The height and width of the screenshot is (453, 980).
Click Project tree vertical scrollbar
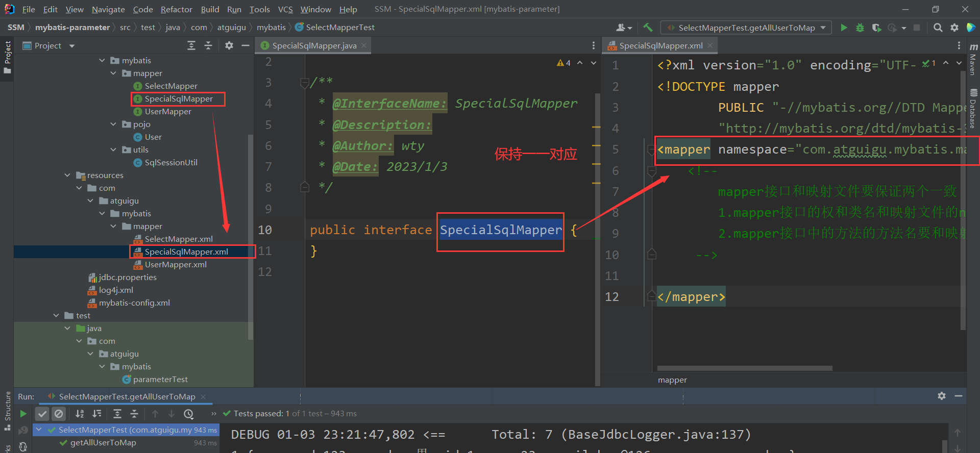pyautogui.click(x=250, y=237)
